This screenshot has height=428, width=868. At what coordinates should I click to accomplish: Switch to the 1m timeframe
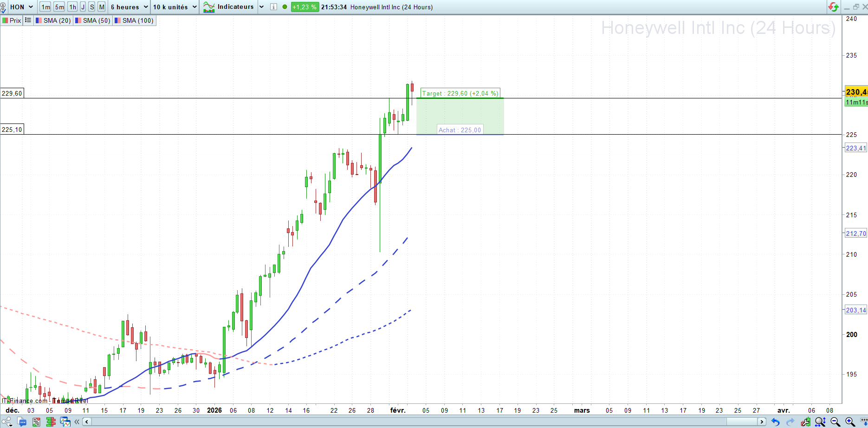pos(45,7)
